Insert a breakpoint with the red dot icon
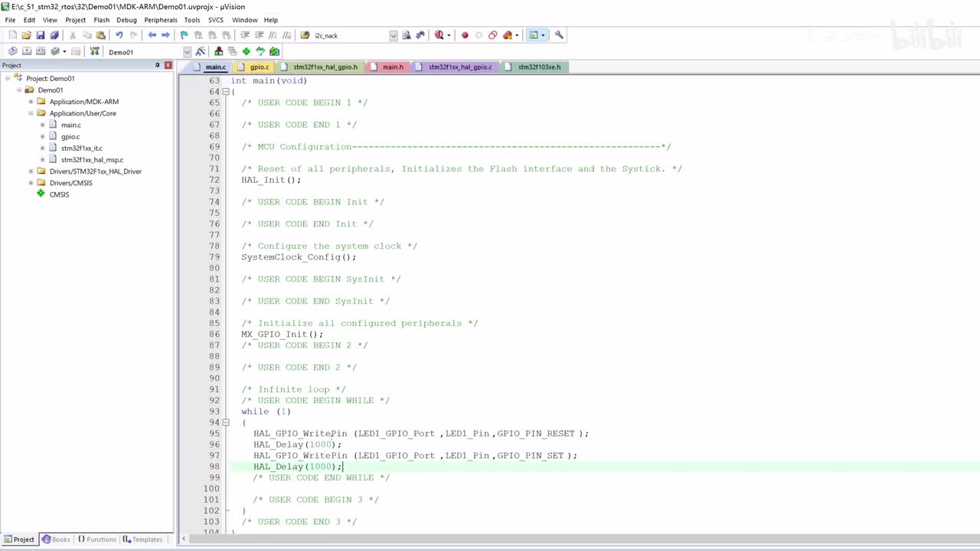 465,35
